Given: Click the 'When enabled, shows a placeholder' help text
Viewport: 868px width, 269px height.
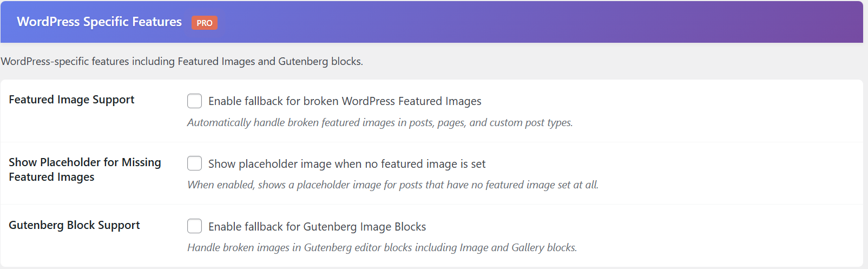Looking at the screenshot, I should pyautogui.click(x=393, y=185).
